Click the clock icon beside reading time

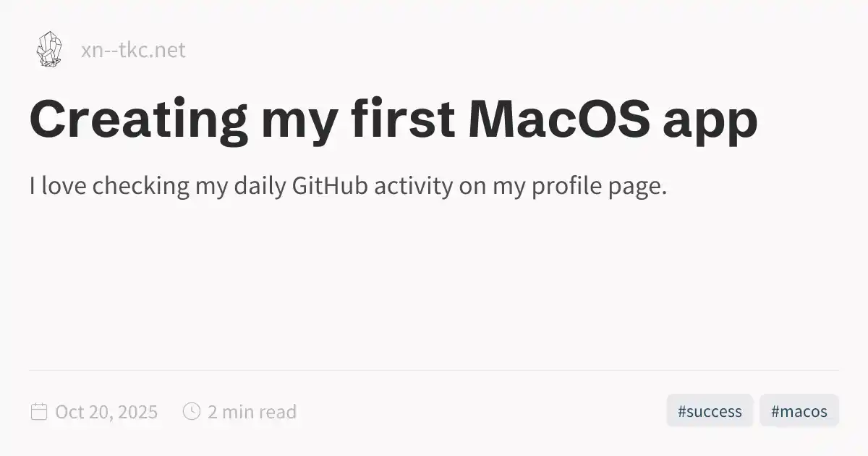click(192, 412)
